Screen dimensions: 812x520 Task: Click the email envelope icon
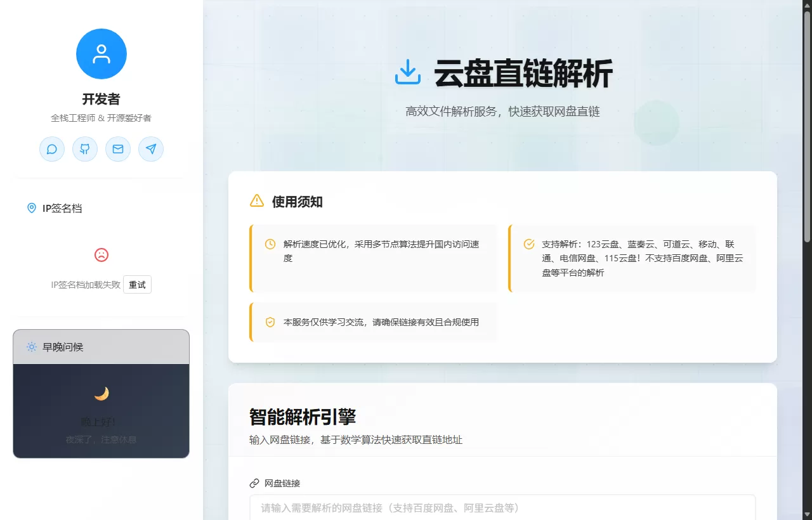118,149
